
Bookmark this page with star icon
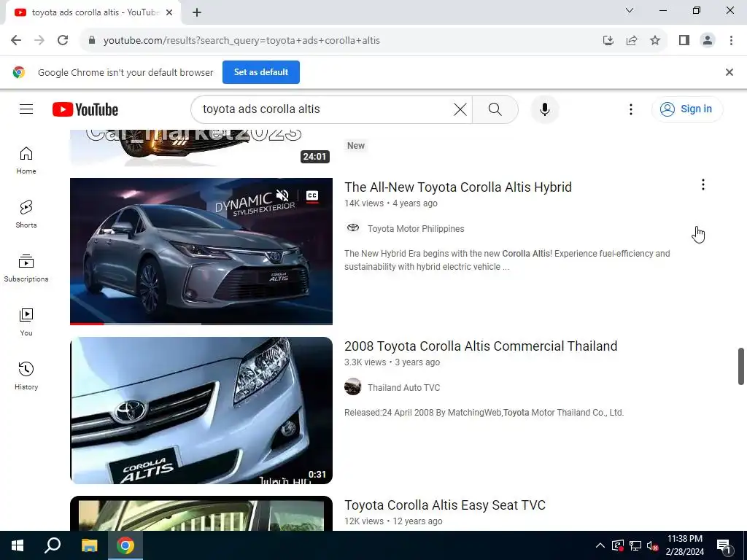[655, 41]
